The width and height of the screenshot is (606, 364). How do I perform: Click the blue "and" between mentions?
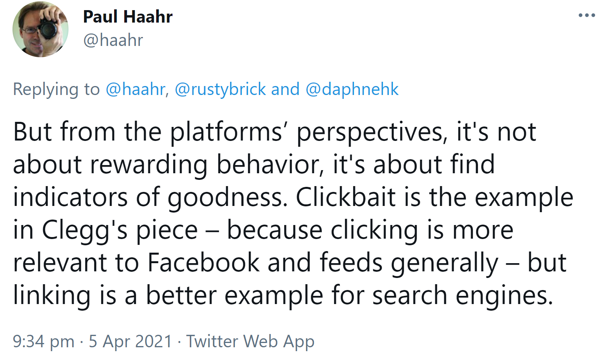(285, 89)
